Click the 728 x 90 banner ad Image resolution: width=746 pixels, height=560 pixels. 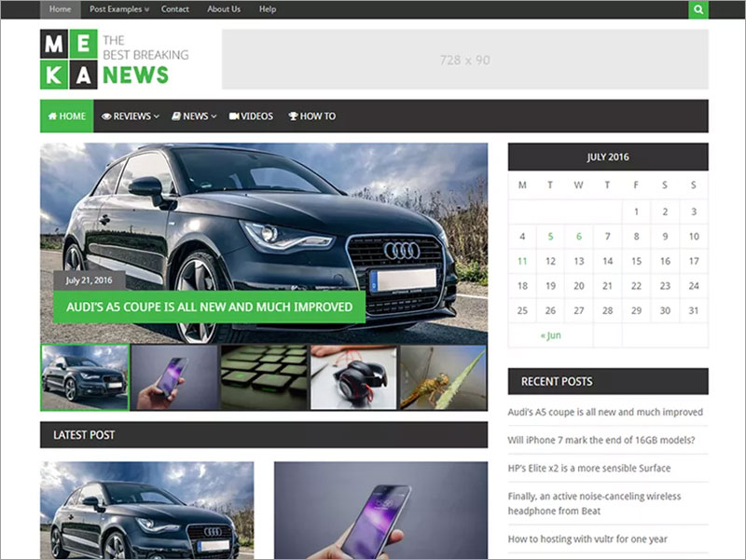click(x=464, y=60)
